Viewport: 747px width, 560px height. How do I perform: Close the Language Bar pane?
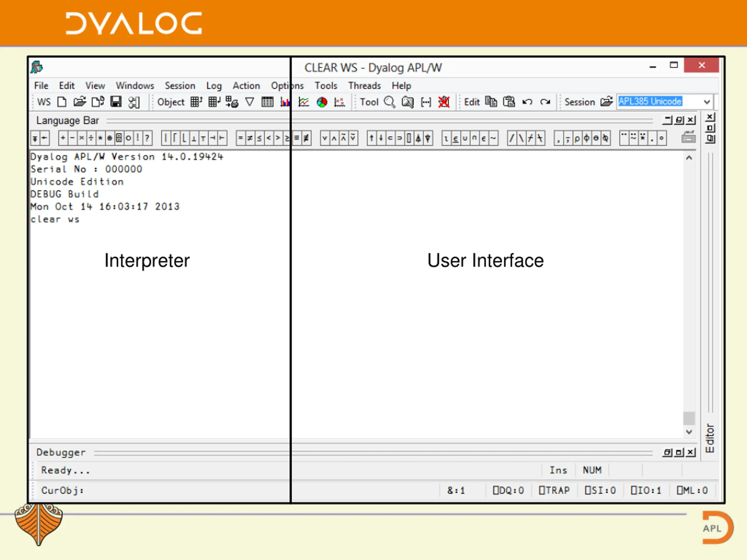691,120
